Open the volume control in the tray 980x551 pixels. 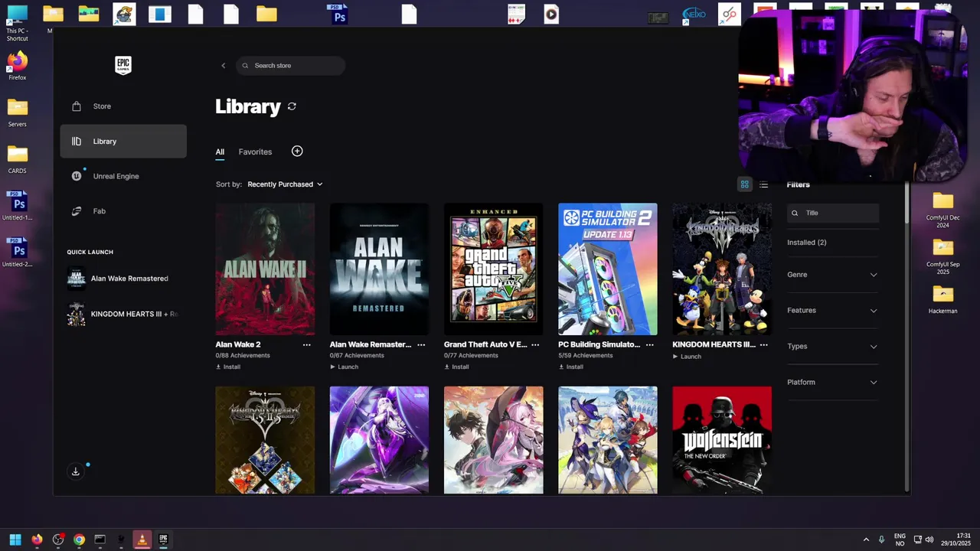click(x=929, y=540)
